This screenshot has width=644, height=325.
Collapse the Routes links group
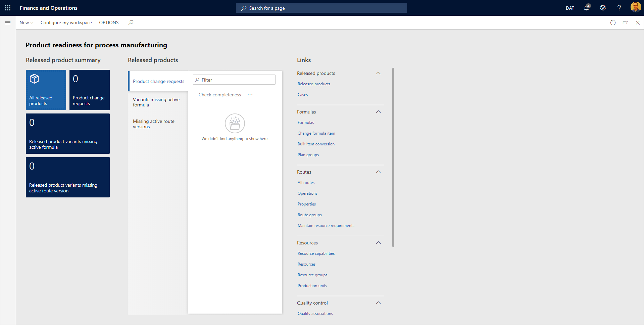pyautogui.click(x=379, y=172)
